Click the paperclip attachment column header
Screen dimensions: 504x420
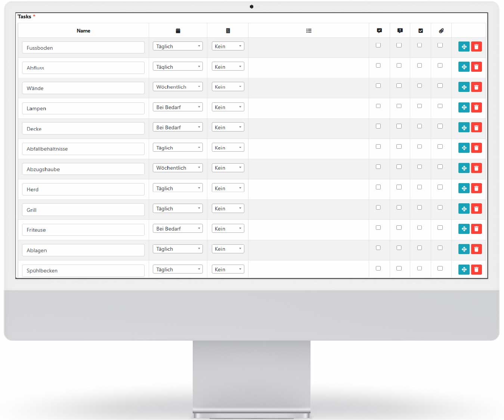[441, 31]
